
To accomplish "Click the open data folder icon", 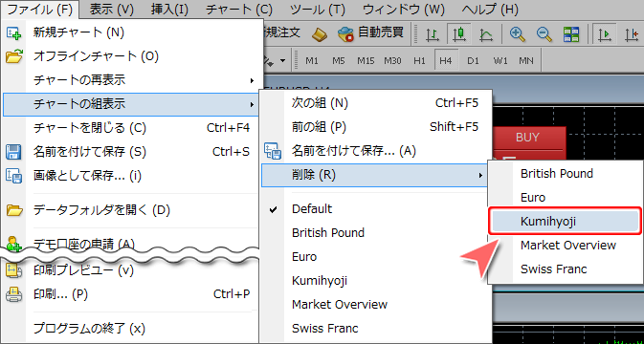I will click(x=14, y=211).
